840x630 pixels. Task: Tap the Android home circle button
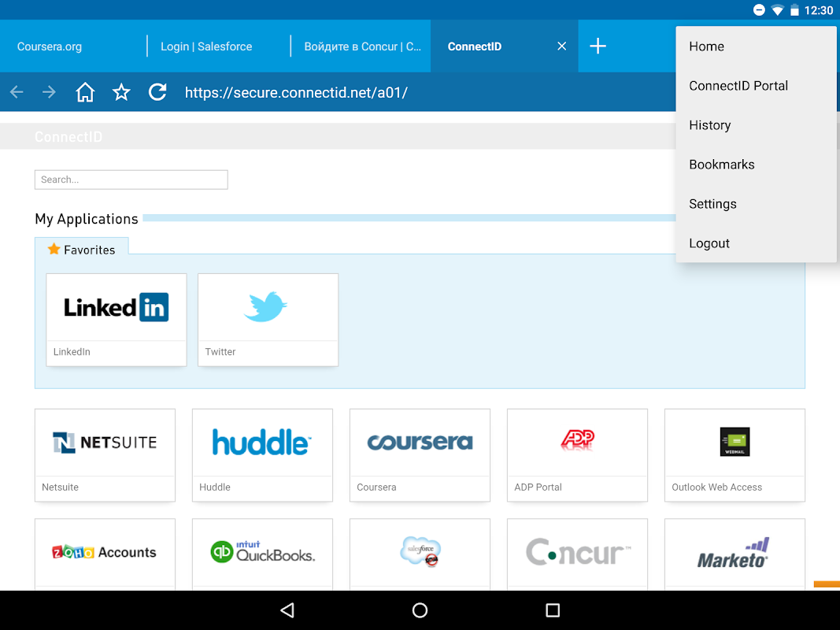coord(420,610)
